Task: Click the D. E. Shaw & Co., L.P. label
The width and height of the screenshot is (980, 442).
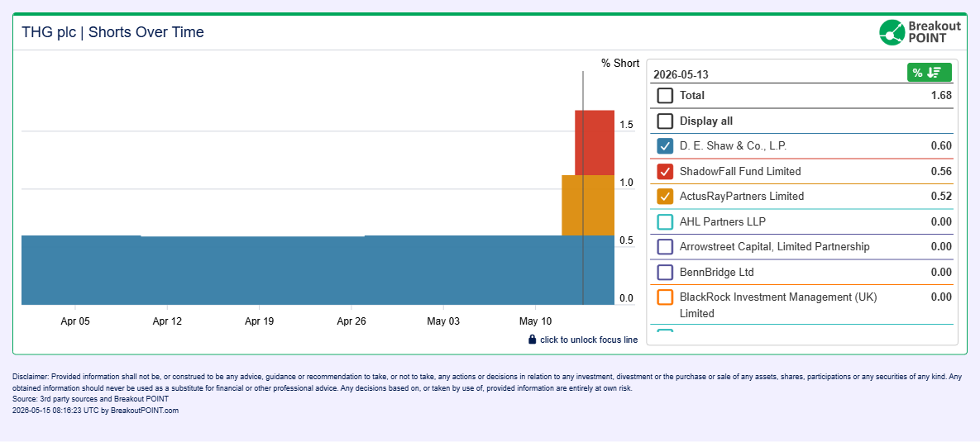Action: point(733,146)
